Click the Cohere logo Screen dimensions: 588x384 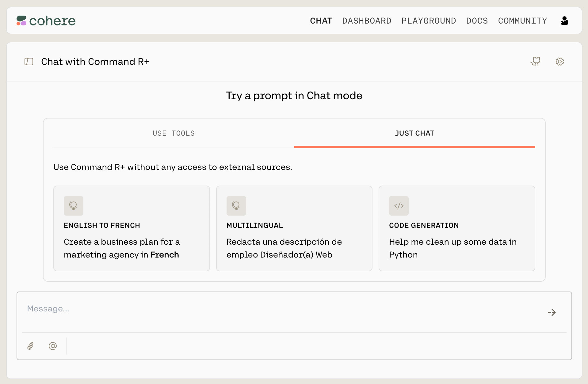pos(46,21)
